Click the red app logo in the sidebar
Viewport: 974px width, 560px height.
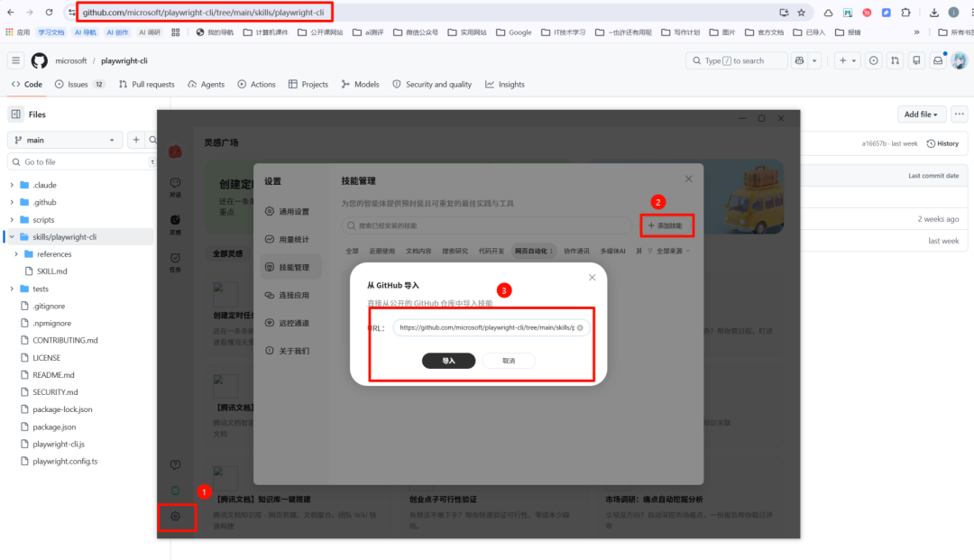click(175, 151)
